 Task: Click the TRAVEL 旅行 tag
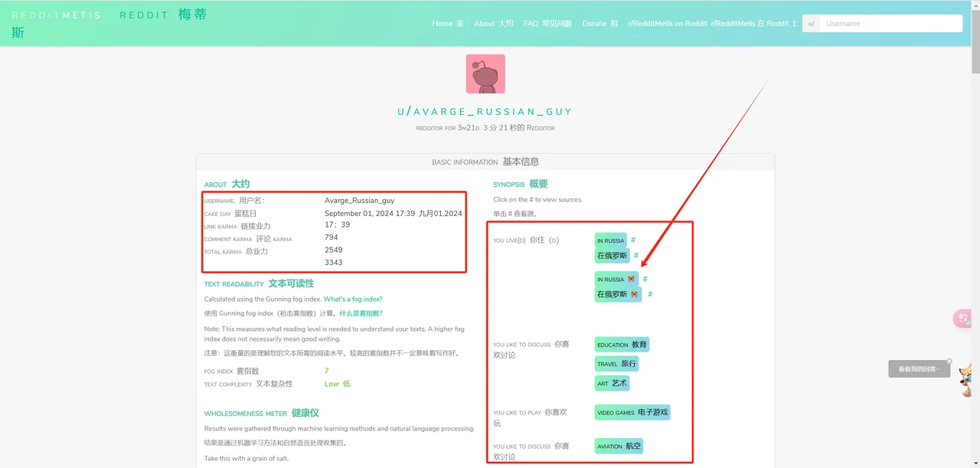616,364
